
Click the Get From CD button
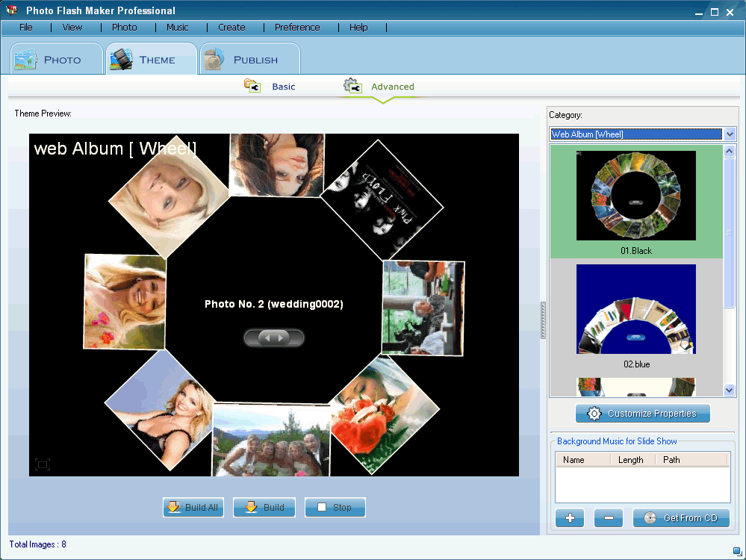tap(680, 518)
